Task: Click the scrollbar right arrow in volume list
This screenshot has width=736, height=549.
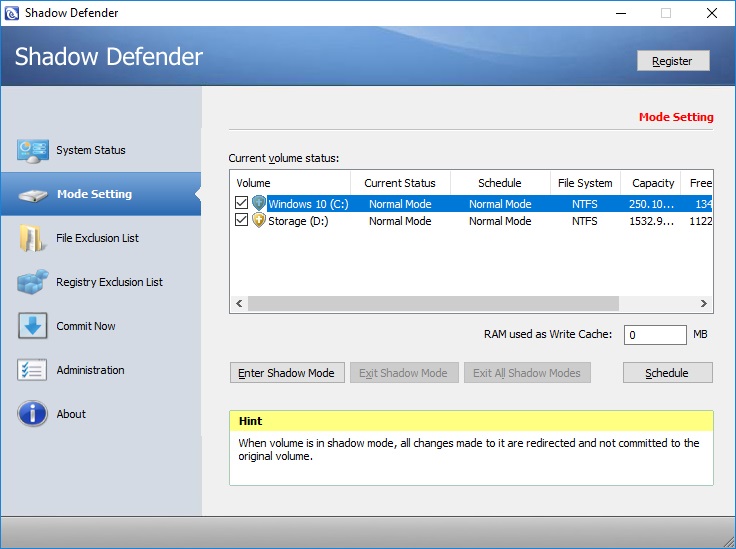Action: click(x=704, y=304)
